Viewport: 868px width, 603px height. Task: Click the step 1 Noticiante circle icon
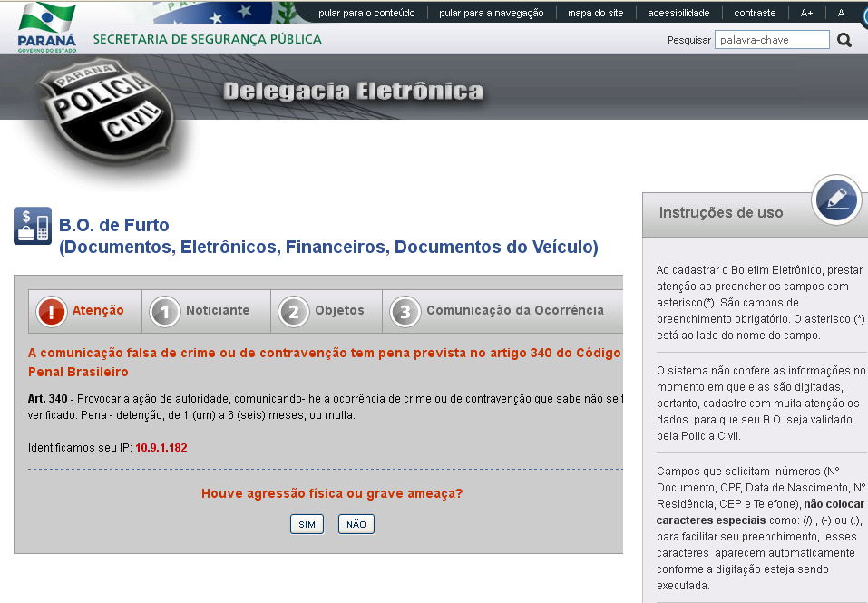coord(165,311)
